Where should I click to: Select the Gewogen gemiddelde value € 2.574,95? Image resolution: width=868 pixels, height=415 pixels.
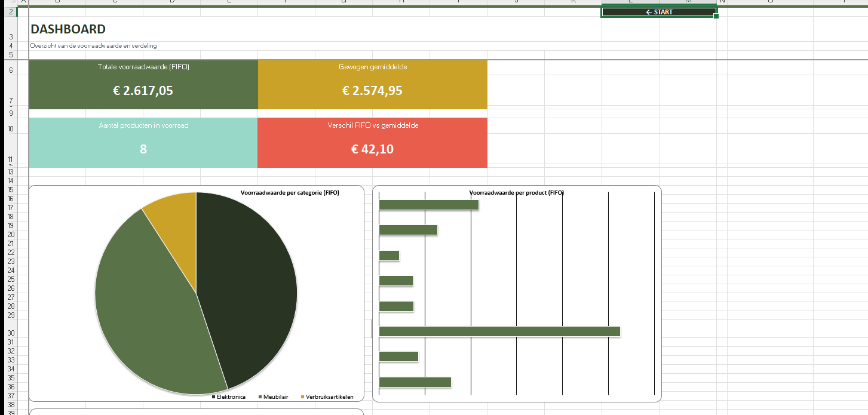tap(372, 91)
